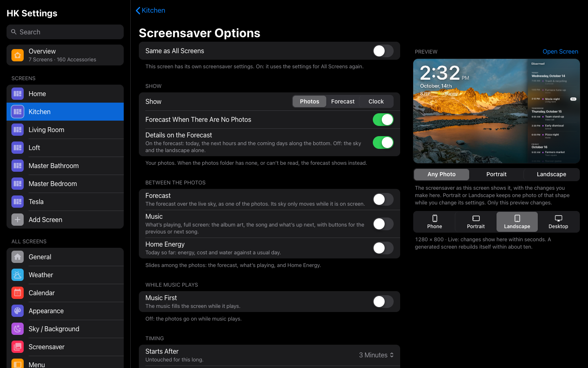
Task: Choose the Portrait device preview icon
Action: 476,218
